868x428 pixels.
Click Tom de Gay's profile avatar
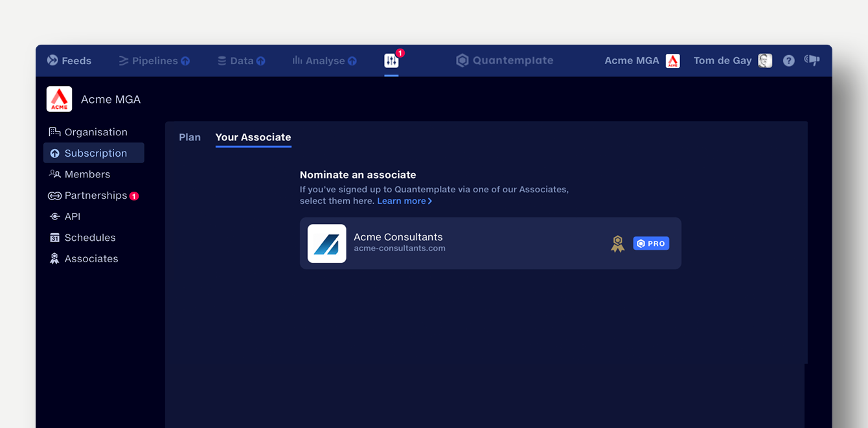pyautogui.click(x=765, y=61)
